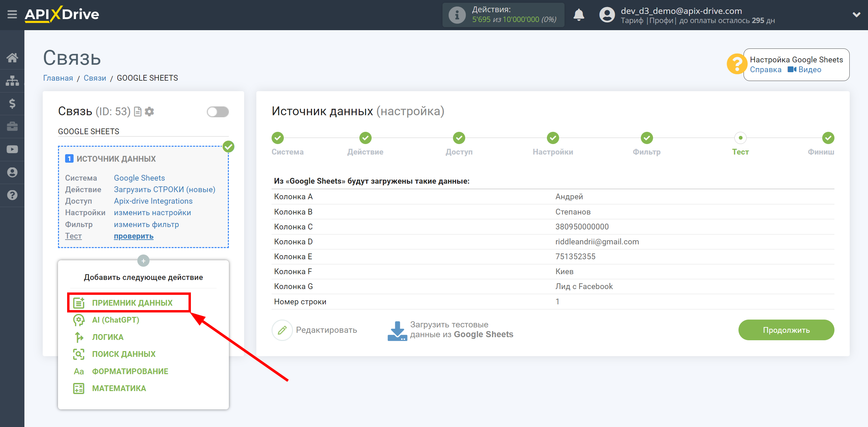868x427 pixels.
Task: Go to the Действие step
Action: pos(365,138)
